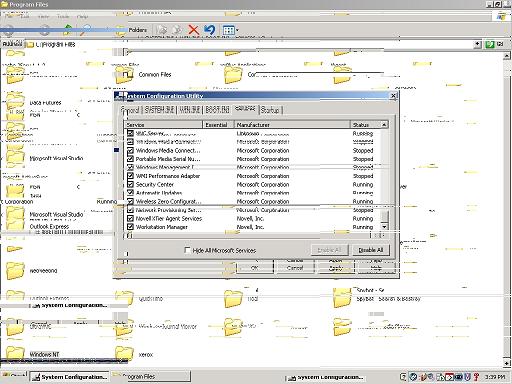Click the Program Files taskbar button
Image resolution: width=512 pixels, height=384 pixels.
tap(152, 377)
